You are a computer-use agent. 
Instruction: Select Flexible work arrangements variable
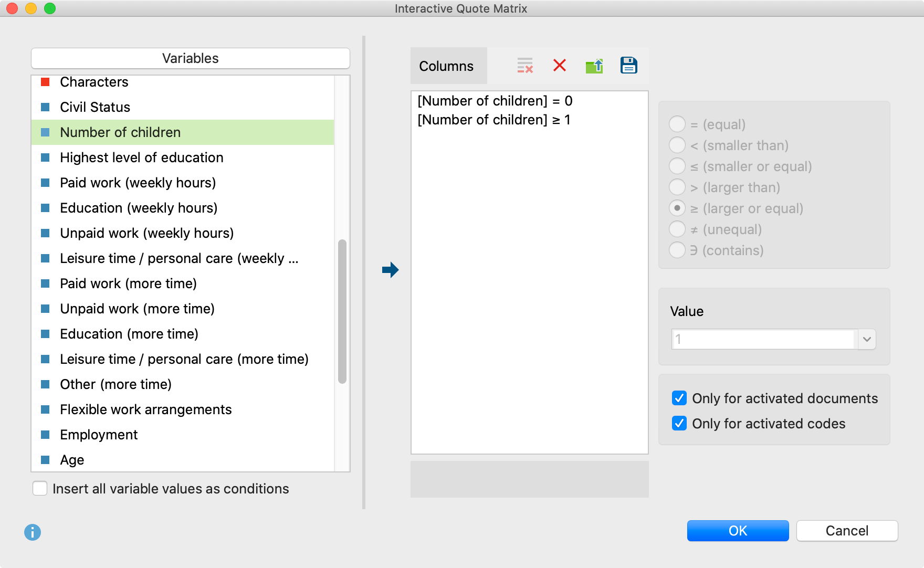tap(183, 409)
